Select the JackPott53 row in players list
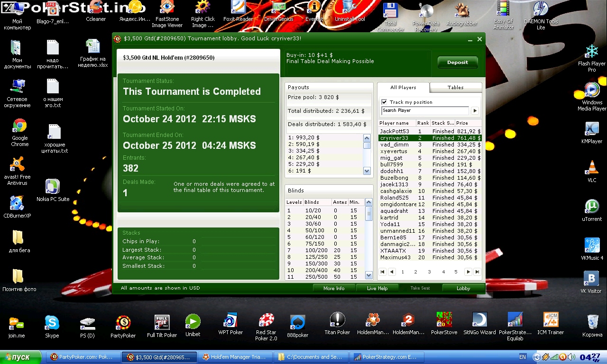 (x=430, y=131)
